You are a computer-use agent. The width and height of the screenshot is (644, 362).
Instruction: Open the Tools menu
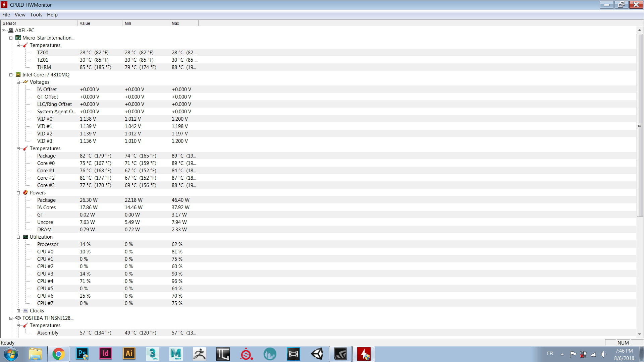36,15
